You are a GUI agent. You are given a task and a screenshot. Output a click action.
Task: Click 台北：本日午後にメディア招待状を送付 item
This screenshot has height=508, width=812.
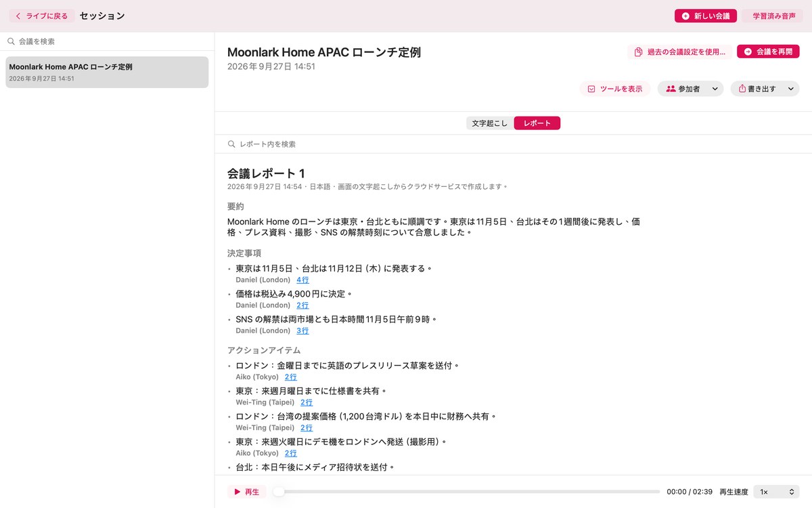point(315,467)
